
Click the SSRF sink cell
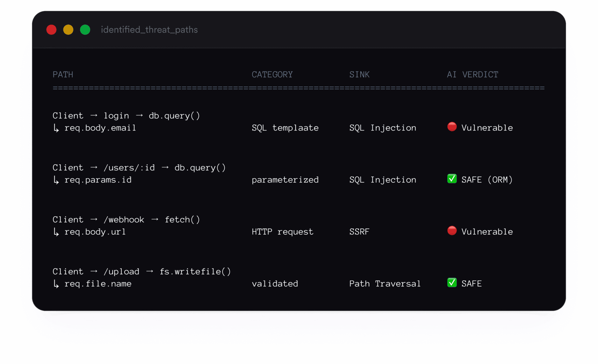tap(359, 232)
